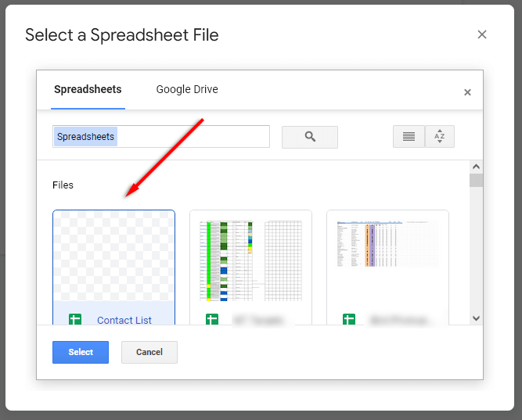The height and width of the screenshot is (420, 522).
Task: Click the scrollbar up arrow
Action: (476, 167)
